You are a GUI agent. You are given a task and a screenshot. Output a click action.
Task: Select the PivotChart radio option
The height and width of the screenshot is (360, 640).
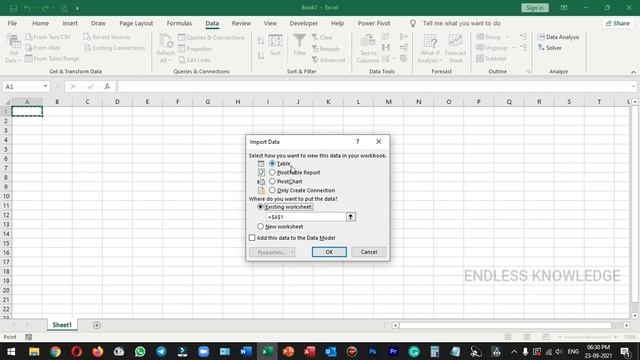click(x=272, y=181)
